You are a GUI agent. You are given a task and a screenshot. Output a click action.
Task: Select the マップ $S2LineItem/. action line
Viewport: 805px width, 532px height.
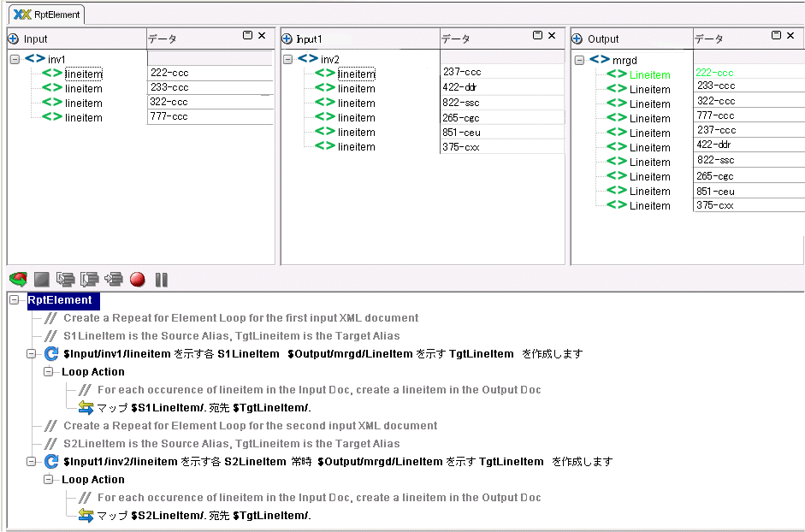point(204,516)
